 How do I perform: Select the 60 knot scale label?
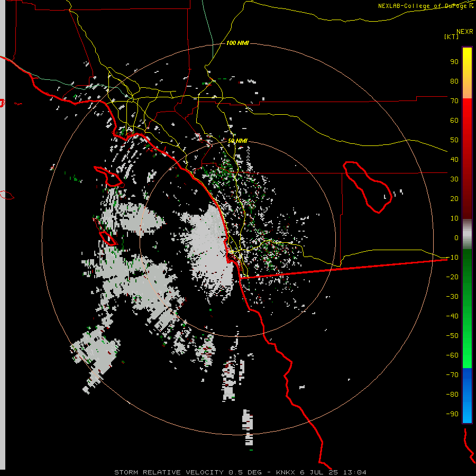click(454, 120)
